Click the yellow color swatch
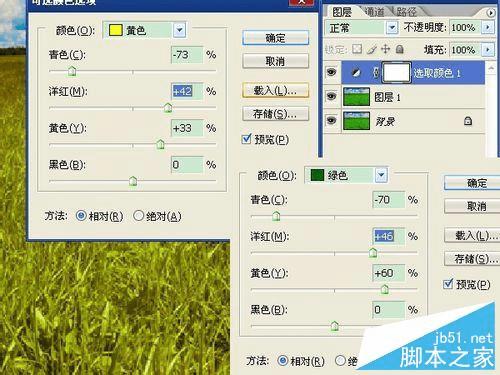This screenshot has height=375, width=500. [116, 30]
